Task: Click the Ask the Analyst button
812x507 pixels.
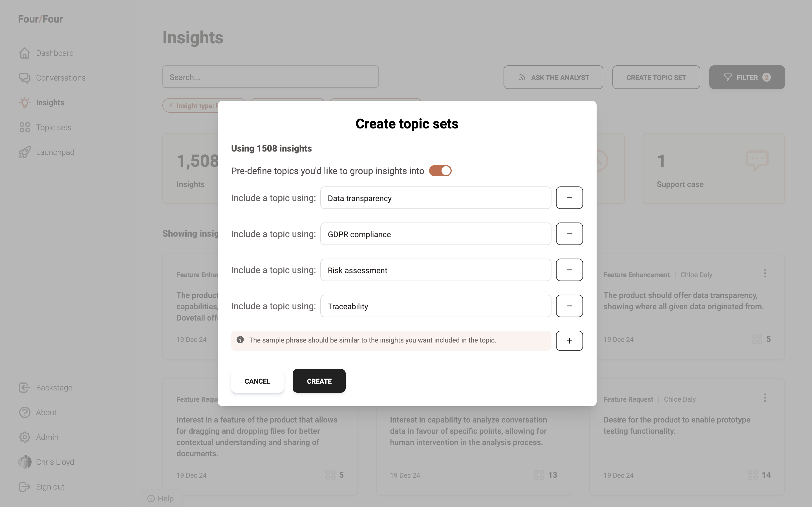Action: pyautogui.click(x=553, y=77)
